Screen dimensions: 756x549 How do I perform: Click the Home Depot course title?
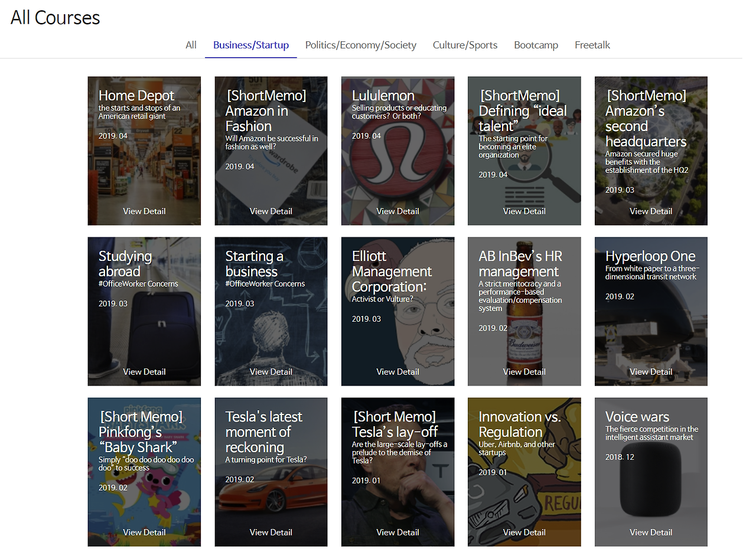[x=136, y=96]
